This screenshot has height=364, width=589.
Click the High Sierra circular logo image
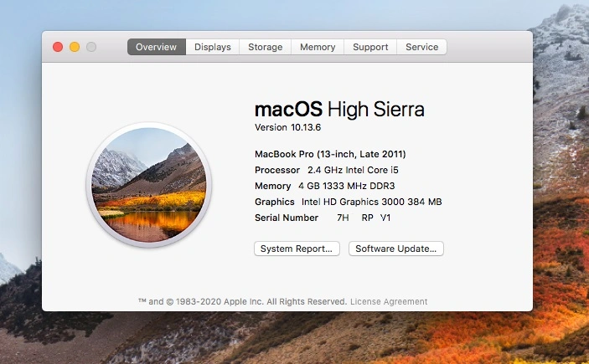point(149,185)
